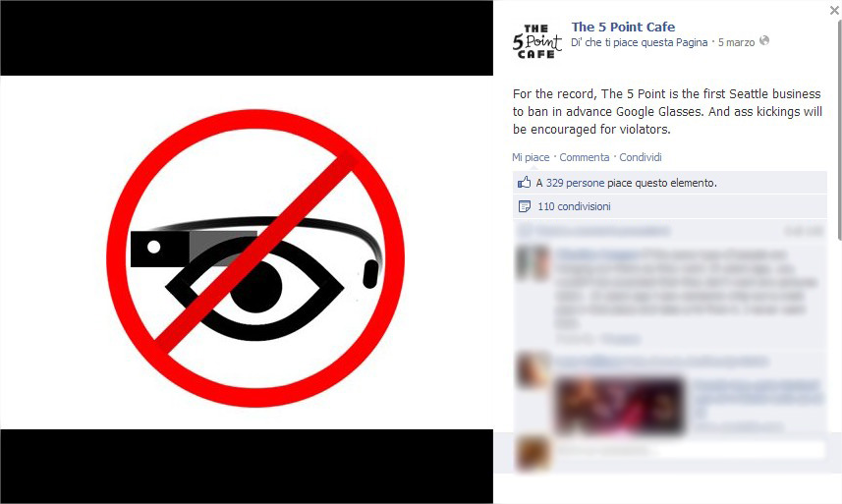
Task: Click the shares note icon
Action: point(524,206)
